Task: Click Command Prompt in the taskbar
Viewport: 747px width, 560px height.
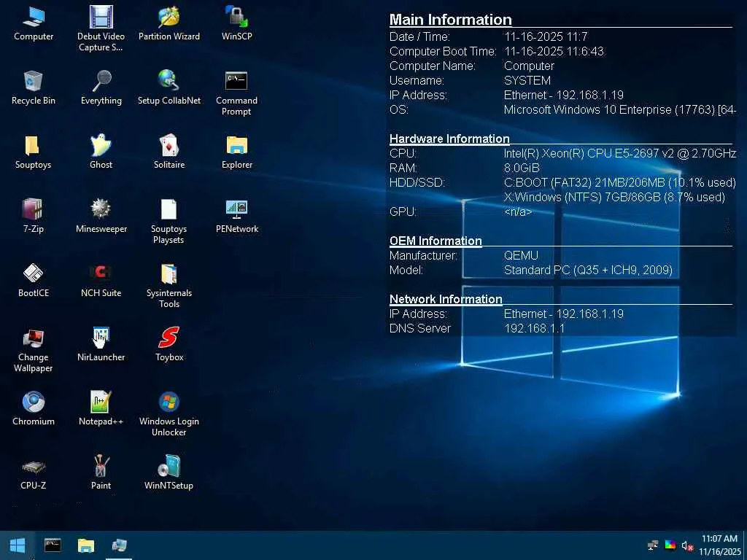Action: [53, 545]
